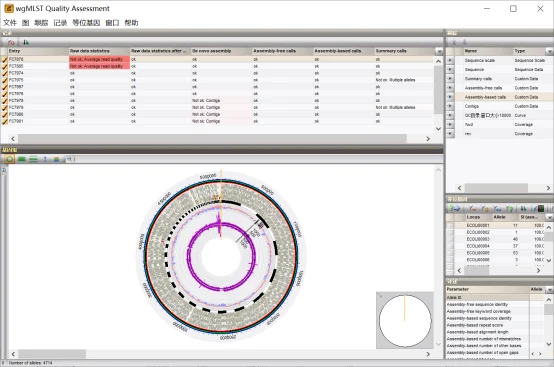Toggle visibility of the Assembly-free calls track
The image size is (554, 367).
[x=450, y=88]
